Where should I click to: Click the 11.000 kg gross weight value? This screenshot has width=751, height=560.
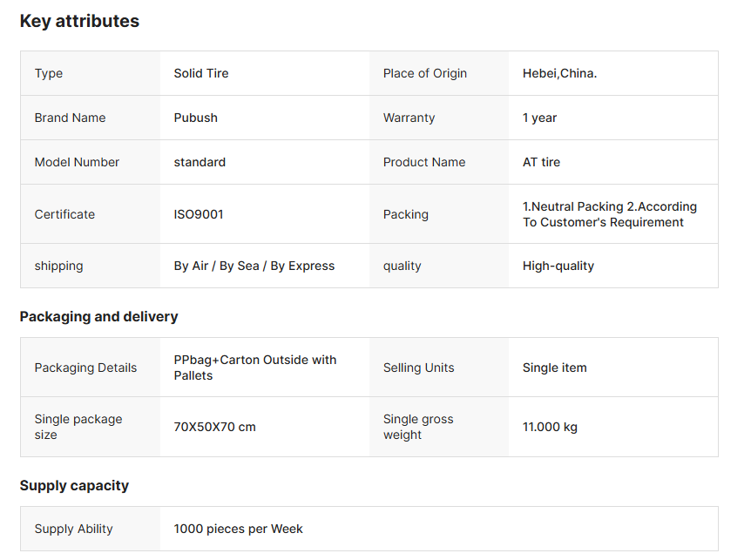[x=550, y=427]
